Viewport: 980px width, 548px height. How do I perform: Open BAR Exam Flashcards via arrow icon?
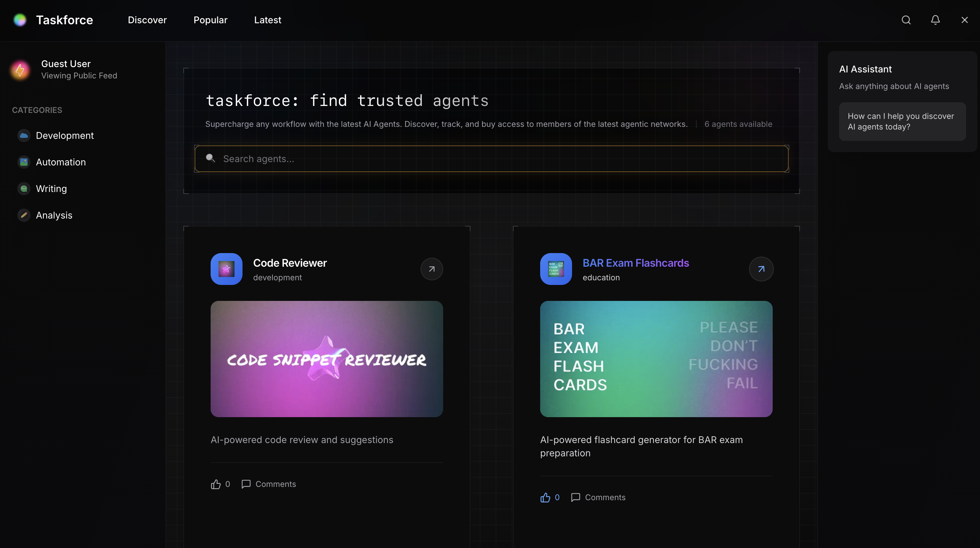[761, 269]
